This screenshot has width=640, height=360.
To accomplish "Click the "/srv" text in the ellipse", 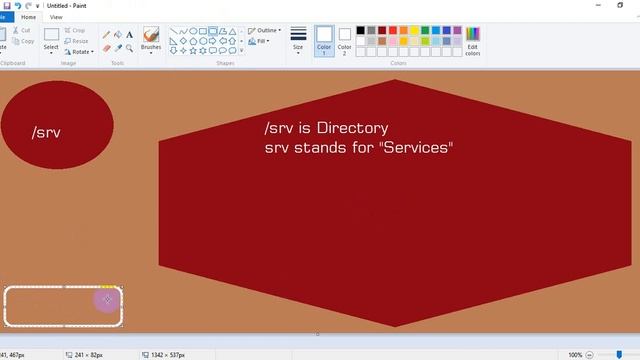I will click(x=46, y=132).
